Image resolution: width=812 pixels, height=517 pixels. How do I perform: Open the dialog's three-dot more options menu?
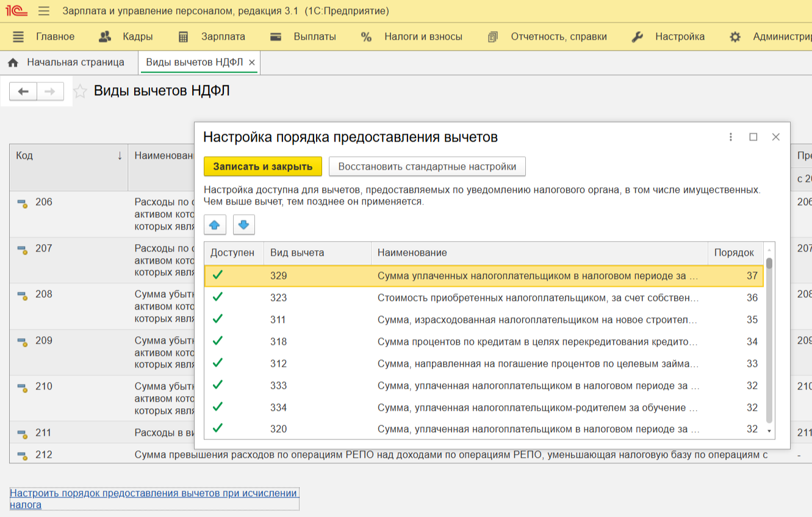click(x=730, y=137)
